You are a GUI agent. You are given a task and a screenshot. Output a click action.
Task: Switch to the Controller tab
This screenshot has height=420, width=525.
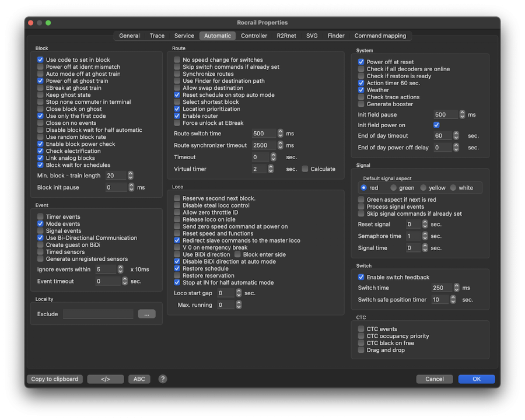[x=254, y=36]
